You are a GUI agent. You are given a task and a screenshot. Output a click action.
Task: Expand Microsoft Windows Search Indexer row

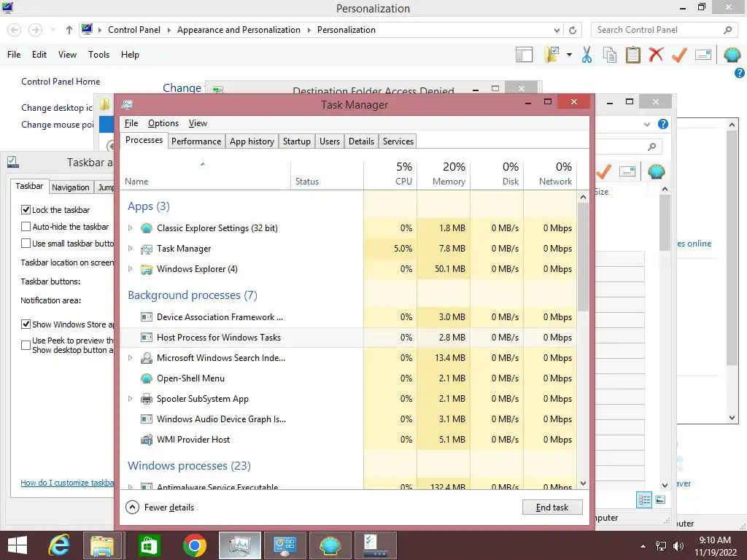(x=130, y=357)
